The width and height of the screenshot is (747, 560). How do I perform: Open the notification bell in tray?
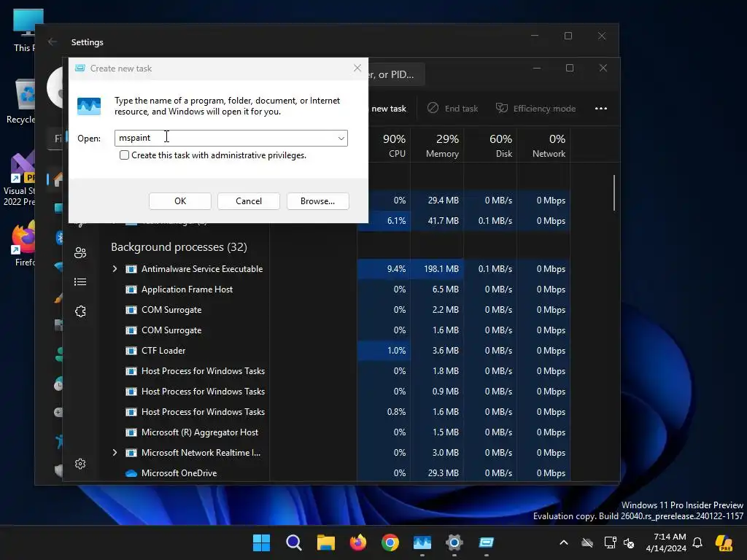(x=697, y=542)
